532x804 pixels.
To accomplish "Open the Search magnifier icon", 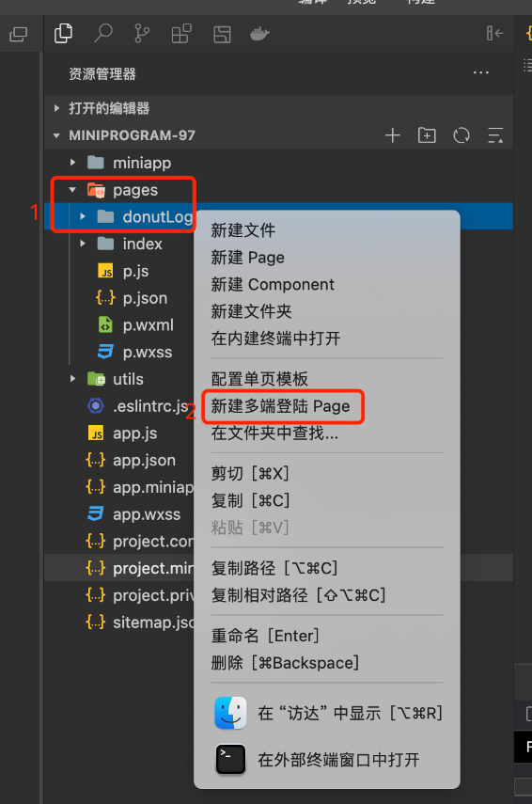I will [103, 34].
